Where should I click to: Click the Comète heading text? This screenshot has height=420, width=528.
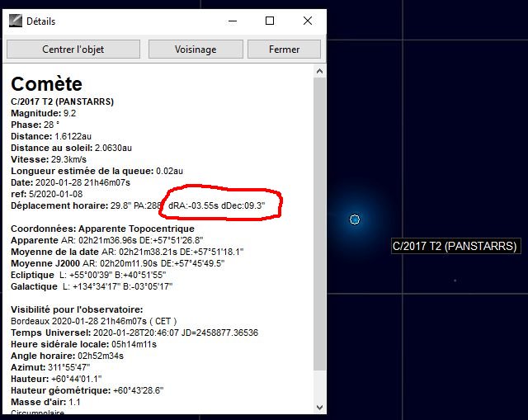pyautogui.click(x=46, y=84)
